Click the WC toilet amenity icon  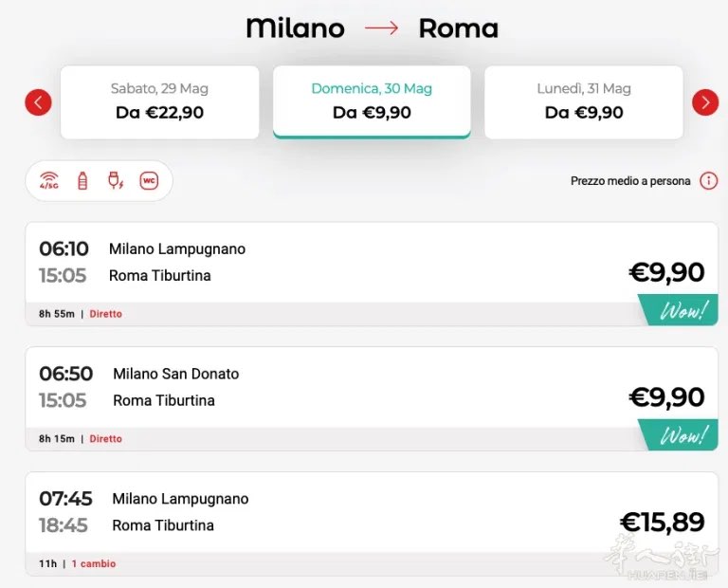149,181
